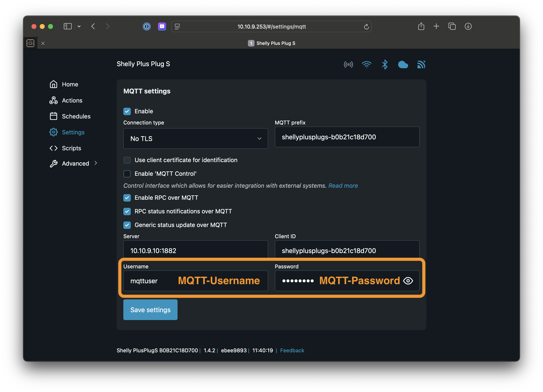This screenshot has width=543, height=392.
Task: Click the cloud status icon
Action: click(403, 65)
